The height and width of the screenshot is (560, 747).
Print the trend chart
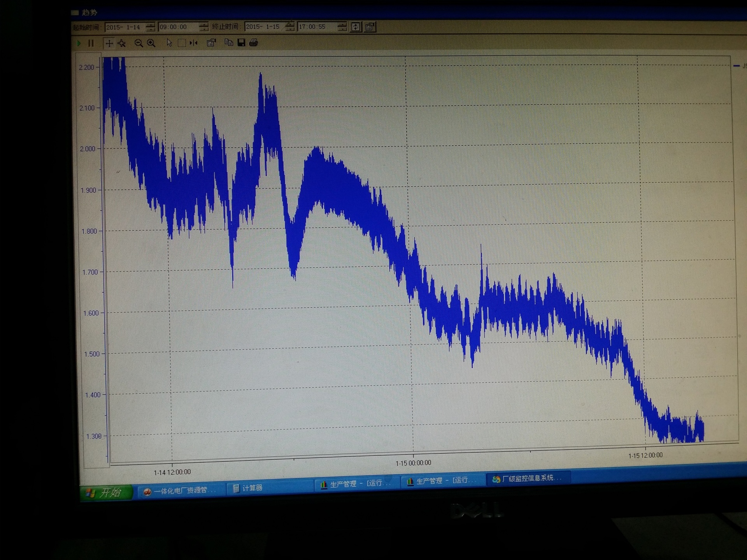pyautogui.click(x=254, y=42)
